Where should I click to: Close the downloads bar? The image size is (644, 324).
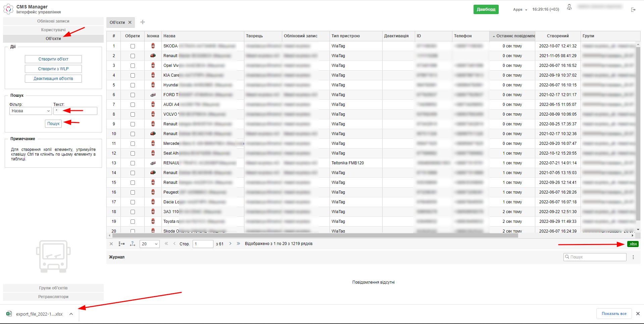[638, 314]
